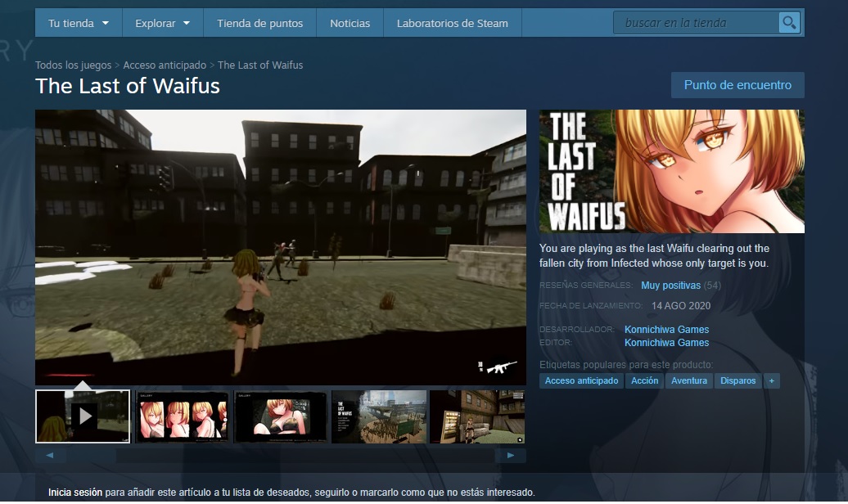This screenshot has width=848, height=504.
Task: Click the game description text
Action: tap(654, 256)
